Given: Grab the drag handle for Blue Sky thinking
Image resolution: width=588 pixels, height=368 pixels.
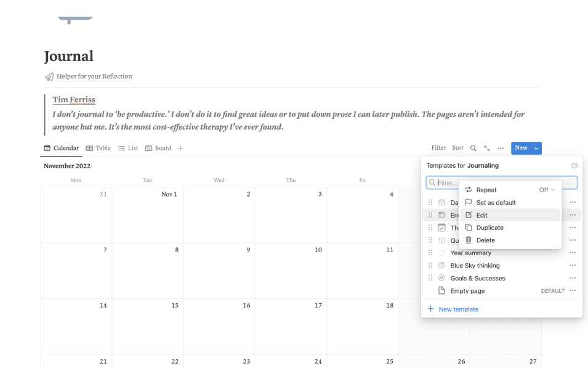Looking at the screenshot, I should pos(430,266).
